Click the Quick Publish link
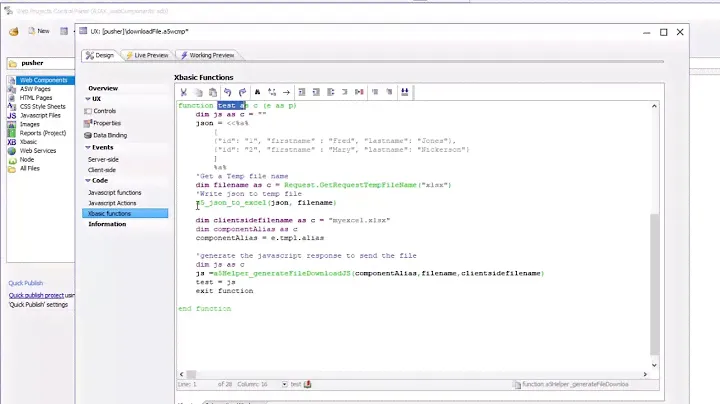The image size is (720, 404). pyautogui.click(x=25, y=283)
